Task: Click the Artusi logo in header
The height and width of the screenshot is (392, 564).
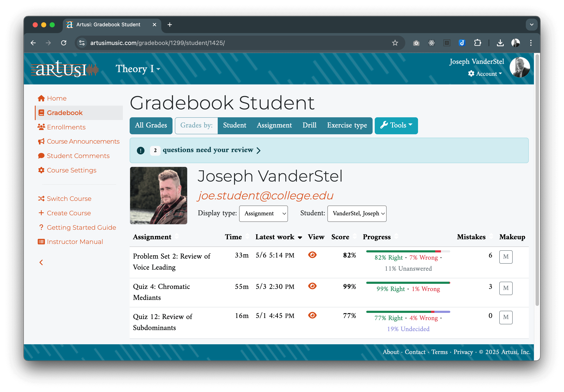Action: pos(64,69)
